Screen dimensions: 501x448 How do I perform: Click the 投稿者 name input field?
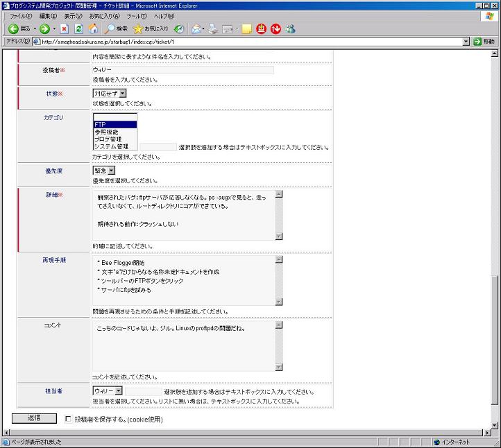tap(182, 70)
